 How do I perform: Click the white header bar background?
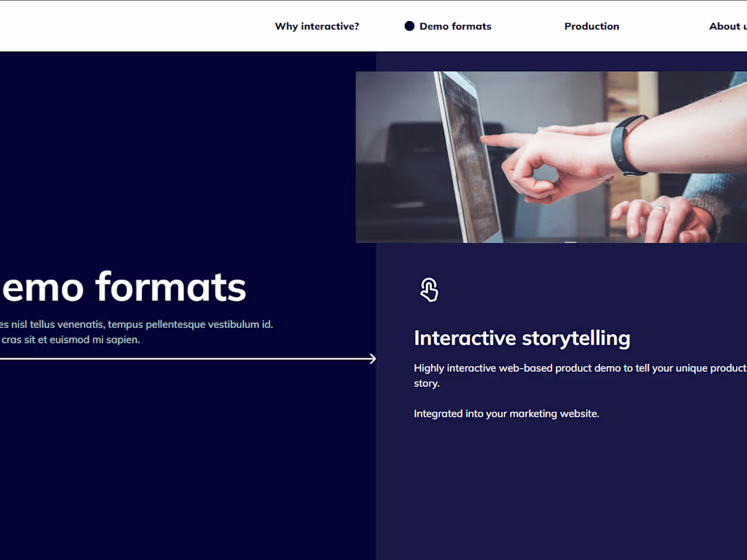click(x=136, y=26)
